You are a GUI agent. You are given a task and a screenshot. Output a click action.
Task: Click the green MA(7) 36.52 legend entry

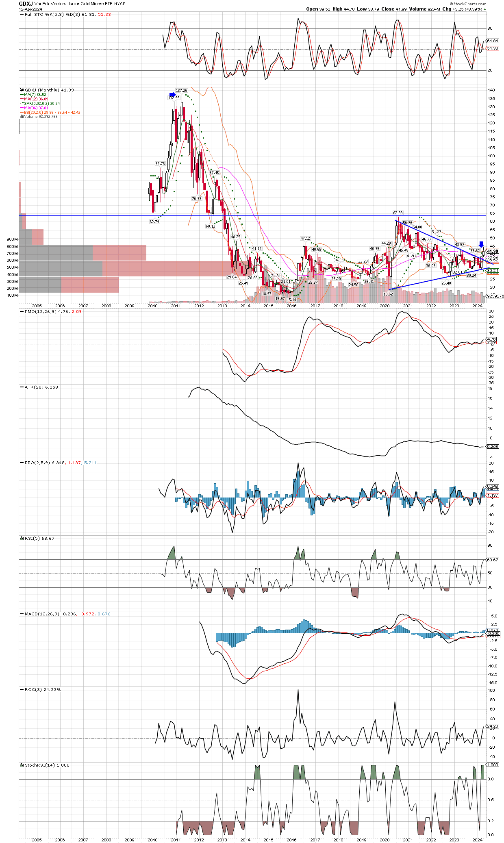coord(33,95)
